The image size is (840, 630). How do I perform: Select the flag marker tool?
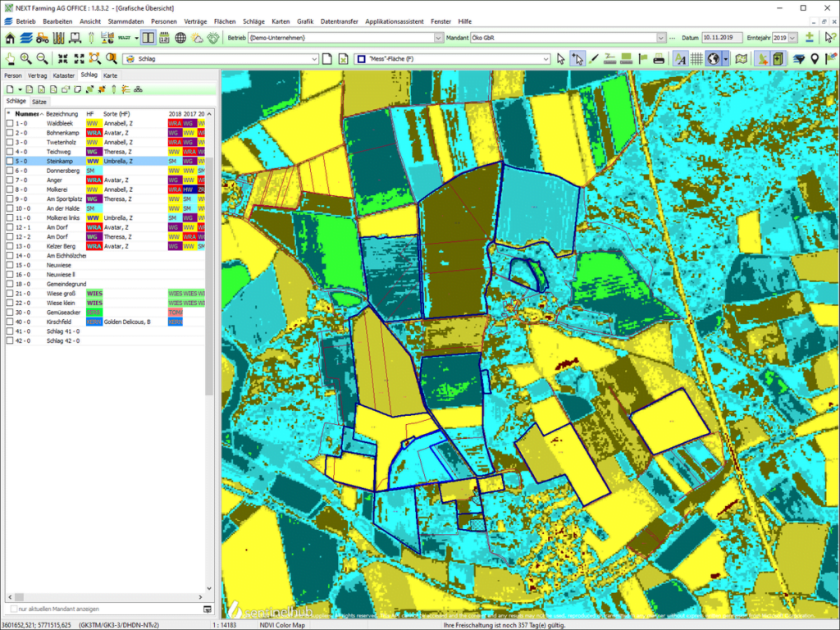click(642, 58)
